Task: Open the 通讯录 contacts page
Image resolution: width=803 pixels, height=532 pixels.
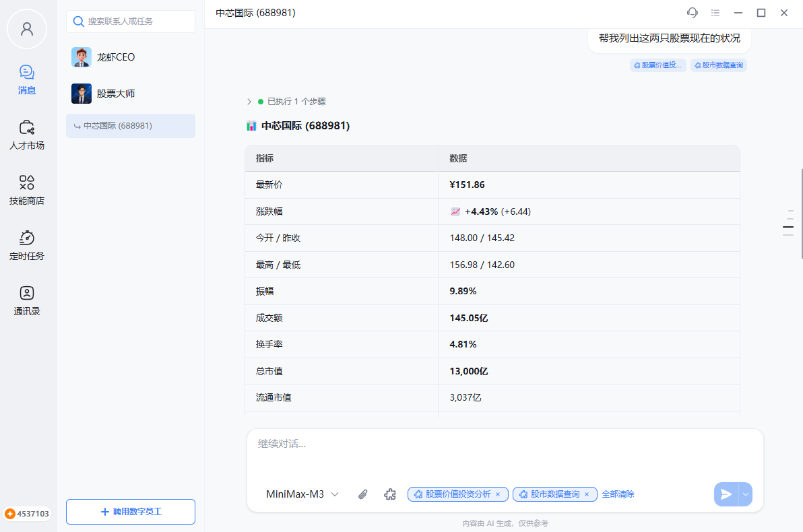Action: (x=27, y=301)
